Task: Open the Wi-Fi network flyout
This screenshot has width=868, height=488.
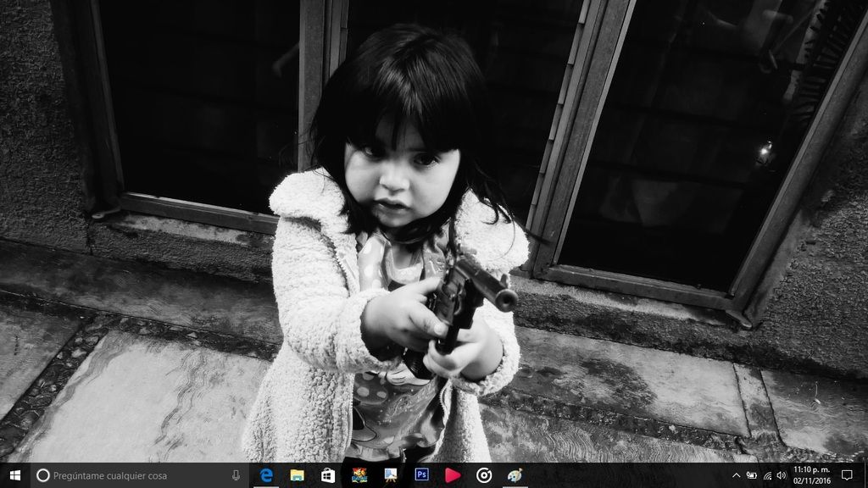Action: point(766,475)
